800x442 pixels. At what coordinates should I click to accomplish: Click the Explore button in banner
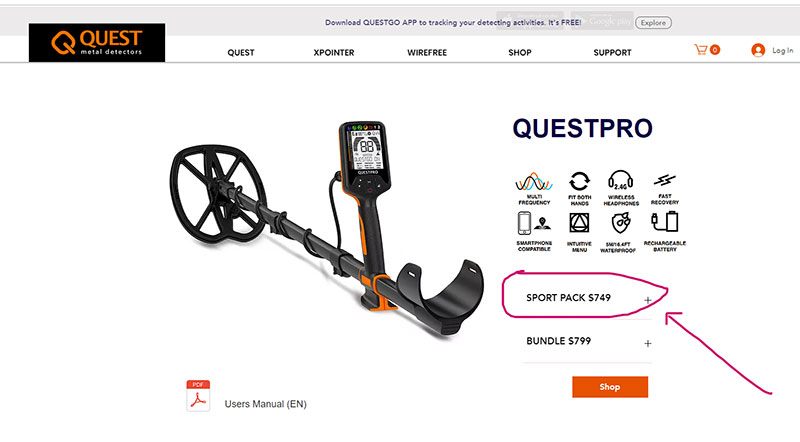(653, 22)
